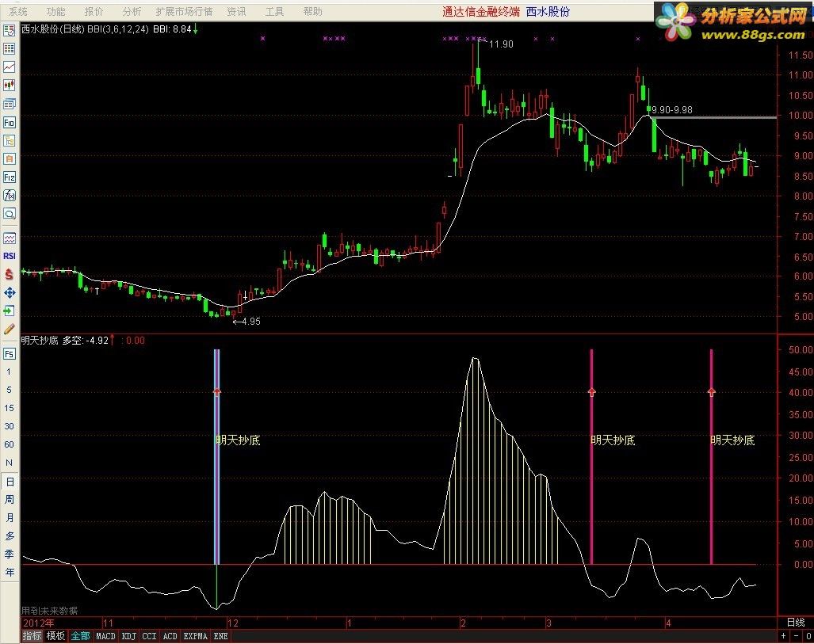Open the 资讯 menu
The image size is (814, 644).
pos(236,11)
